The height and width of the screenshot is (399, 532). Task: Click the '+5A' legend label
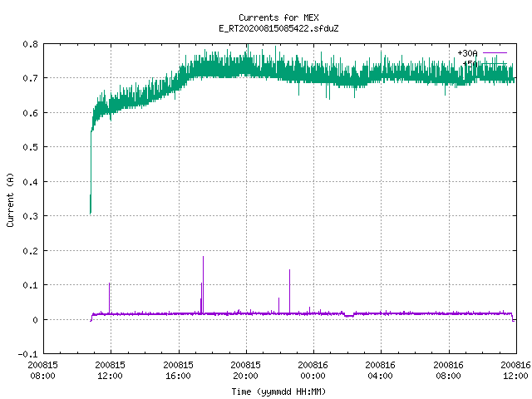(x=470, y=64)
